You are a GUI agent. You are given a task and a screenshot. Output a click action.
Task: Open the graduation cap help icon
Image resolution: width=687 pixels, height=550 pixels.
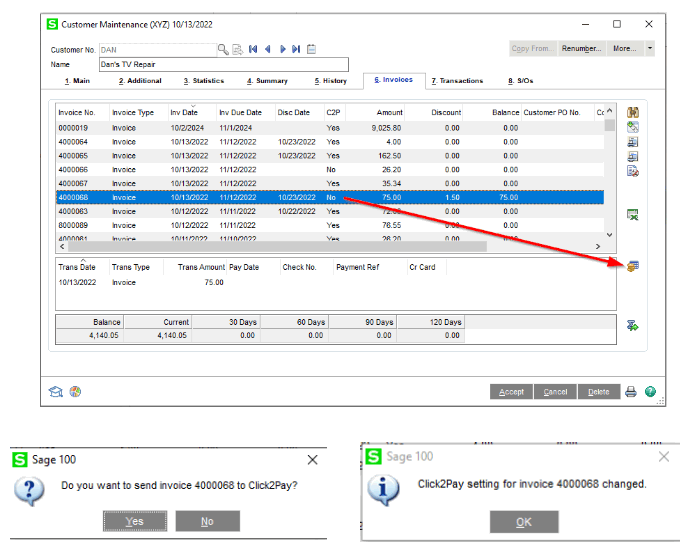tap(56, 391)
